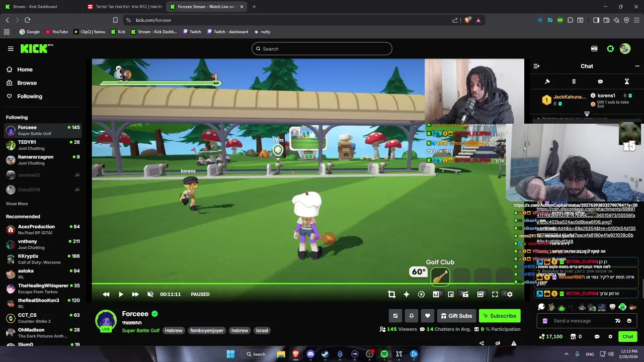Switch to Stream - Kick Dashboard tab
The height and width of the screenshot is (362, 644).
click(40, 7)
